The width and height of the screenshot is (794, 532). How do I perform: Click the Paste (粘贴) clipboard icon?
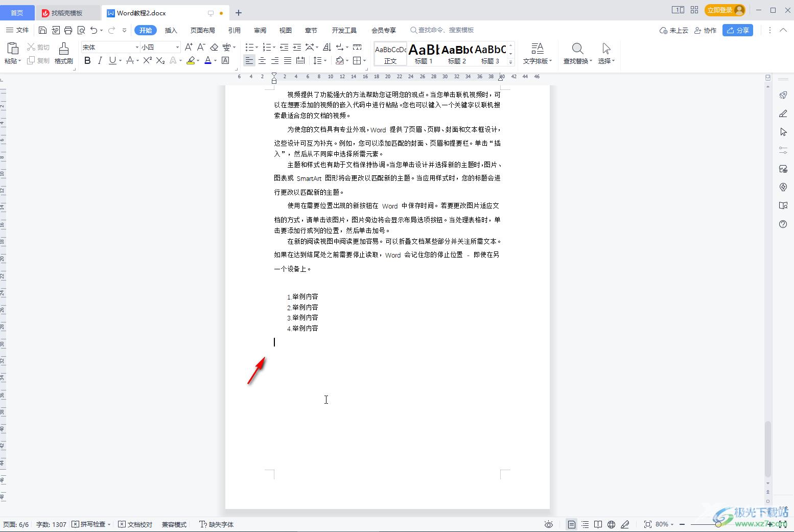pyautogui.click(x=13, y=49)
